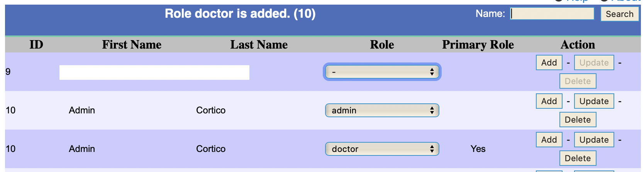The image size is (644, 172).
Task: Open the dropdown showing doctor role
Action: coord(382,149)
